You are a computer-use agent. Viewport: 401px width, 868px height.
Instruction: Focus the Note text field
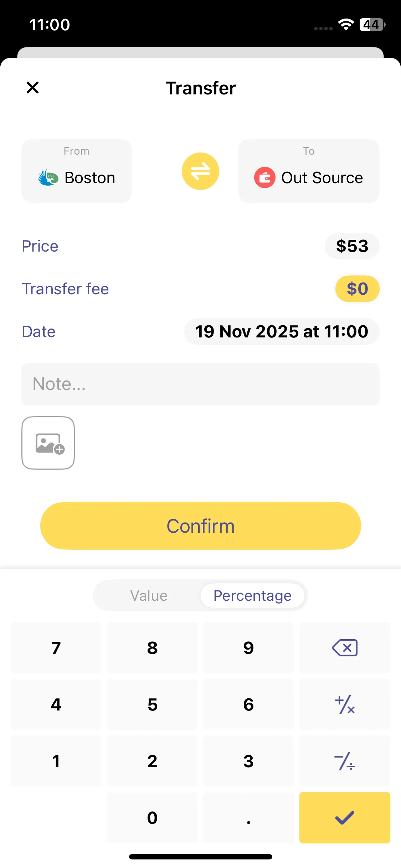(200, 384)
